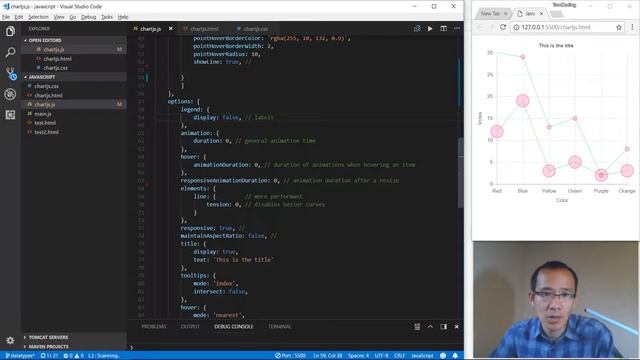This screenshot has width=640, height=360.
Task: Switch to the Terminal panel tab
Action: click(280, 327)
